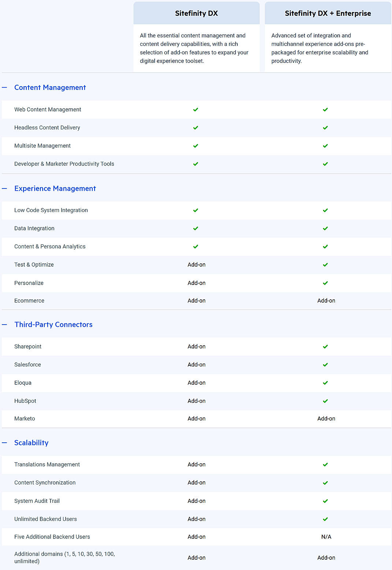Viewport: 392px width, 570px height.
Task: Click Multisite Management checkmark under Sitefinity DX
Action: 196,146
